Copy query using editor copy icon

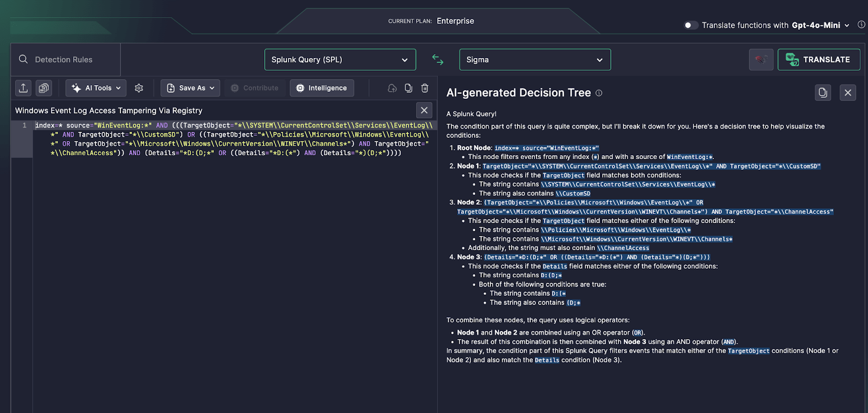pos(409,88)
